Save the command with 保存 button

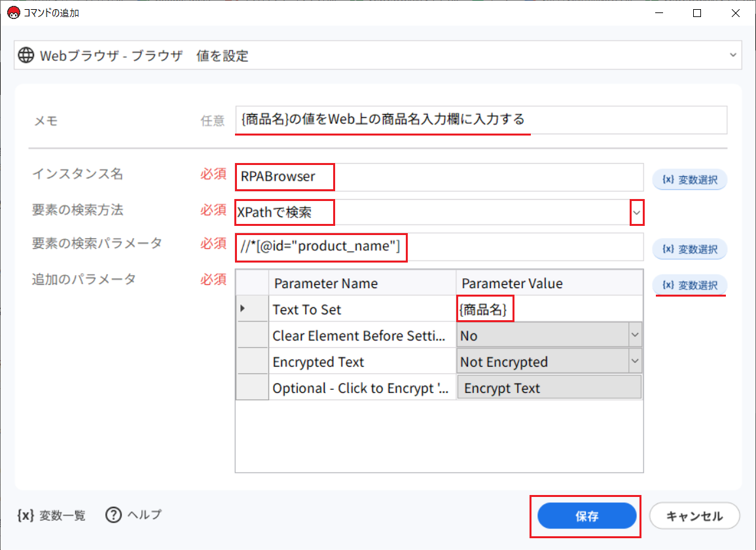point(586,516)
